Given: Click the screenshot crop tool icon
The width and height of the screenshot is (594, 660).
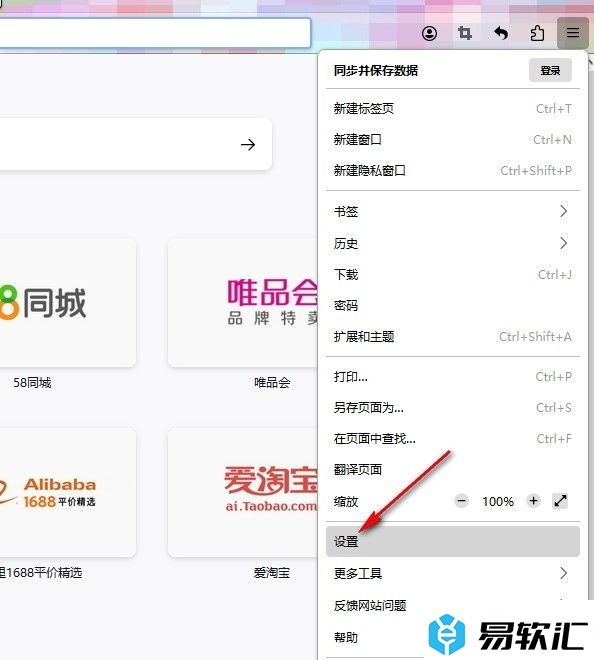Looking at the screenshot, I should tap(465, 33).
